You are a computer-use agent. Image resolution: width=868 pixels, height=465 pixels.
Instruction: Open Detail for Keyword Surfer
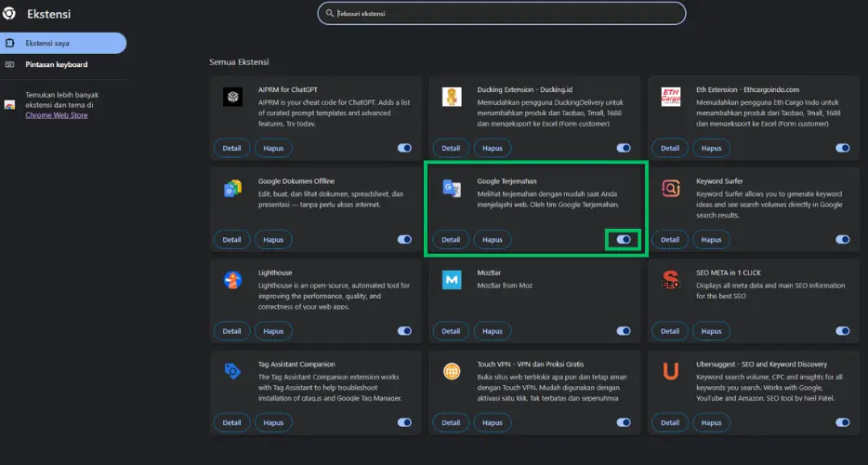(670, 239)
